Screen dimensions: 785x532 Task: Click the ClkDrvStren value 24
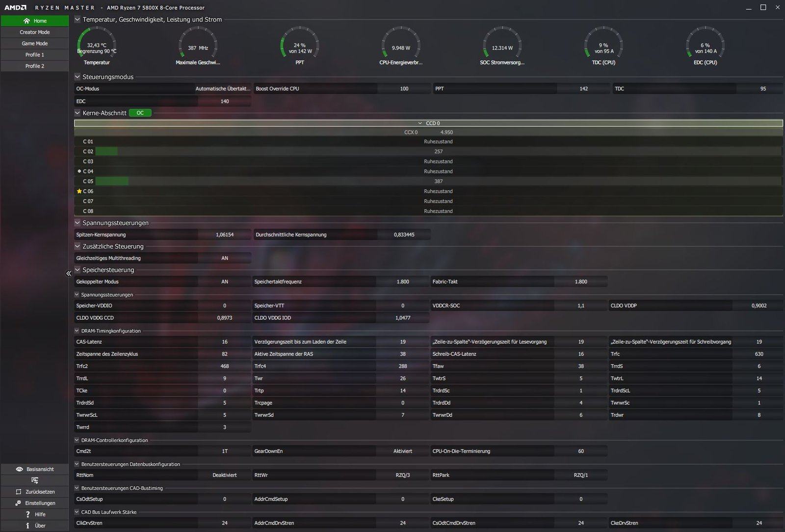(x=225, y=523)
